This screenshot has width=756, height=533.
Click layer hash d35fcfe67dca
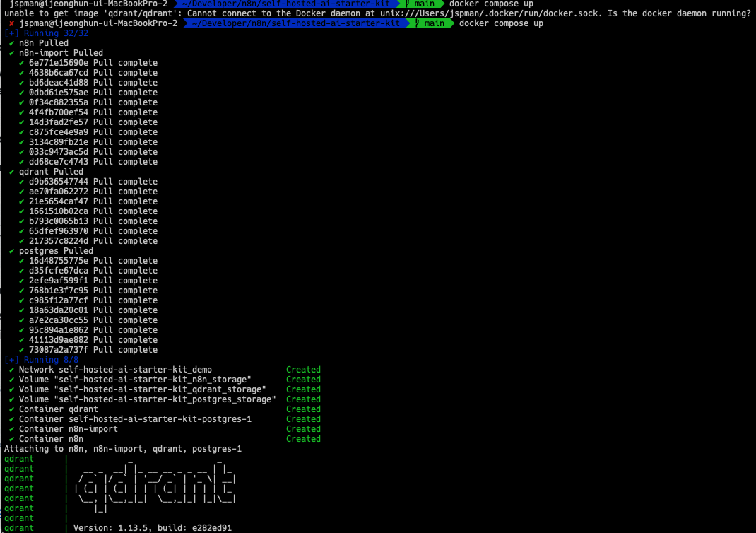pos(59,271)
